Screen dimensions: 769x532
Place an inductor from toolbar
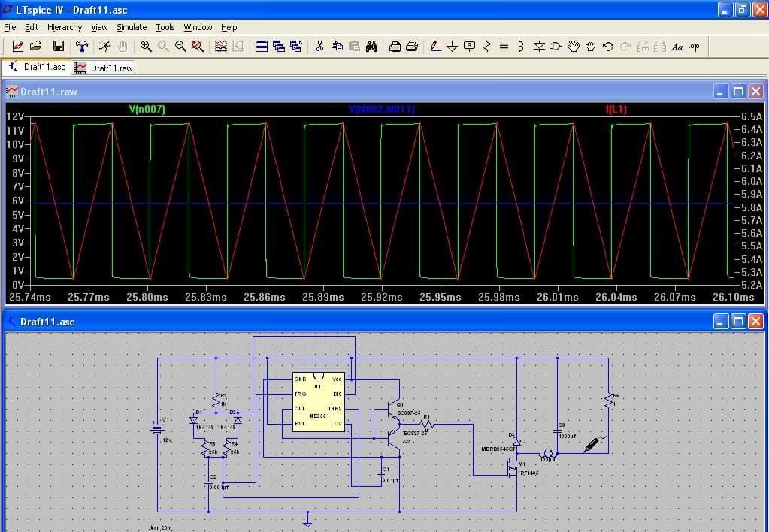(x=521, y=47)
